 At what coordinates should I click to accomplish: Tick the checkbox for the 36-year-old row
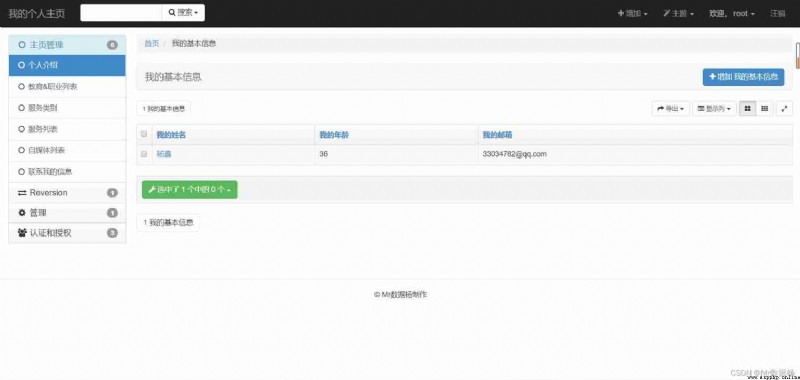(144, 154)
